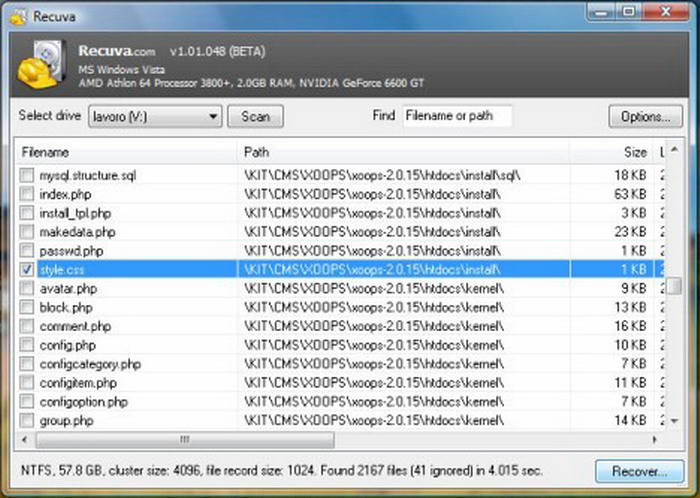
Task: Check the index.php file checkbox
Action: click(27, 194)
